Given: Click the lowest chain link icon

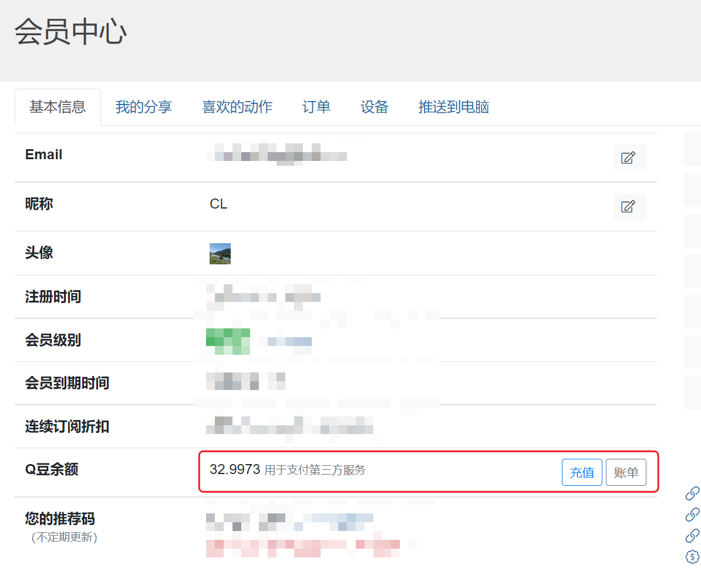Looking at the screenshot, I should [692, 536].
